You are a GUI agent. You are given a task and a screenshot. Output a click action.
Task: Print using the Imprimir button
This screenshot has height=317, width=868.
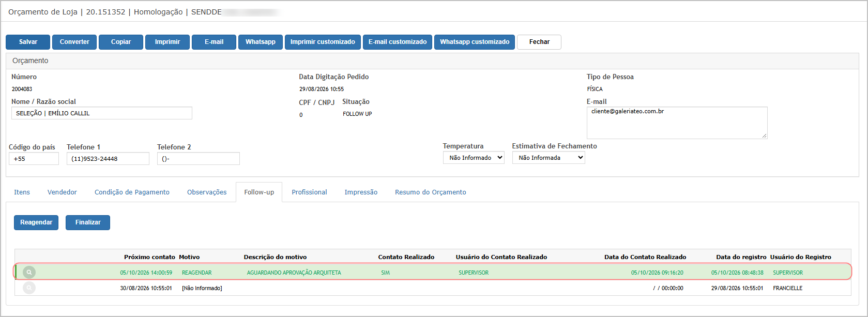(x=167, y=42)
